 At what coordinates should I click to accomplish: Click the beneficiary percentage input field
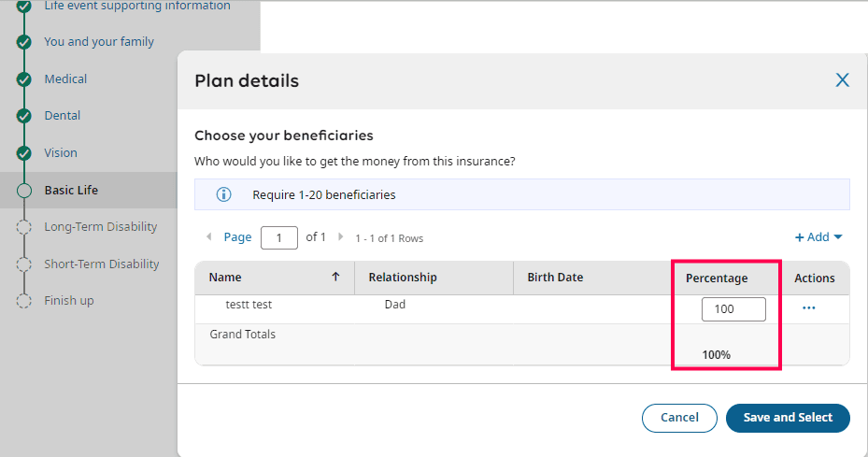point(733,308)
